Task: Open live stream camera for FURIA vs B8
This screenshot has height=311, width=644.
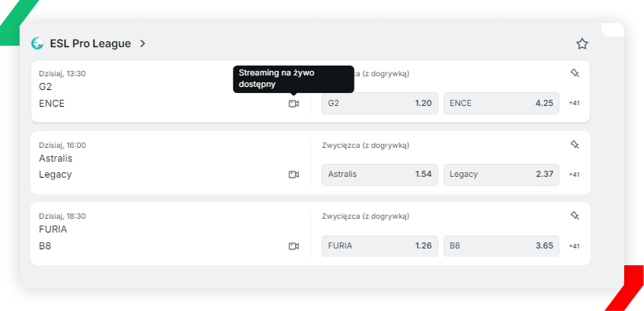Action: pos(293,246)
